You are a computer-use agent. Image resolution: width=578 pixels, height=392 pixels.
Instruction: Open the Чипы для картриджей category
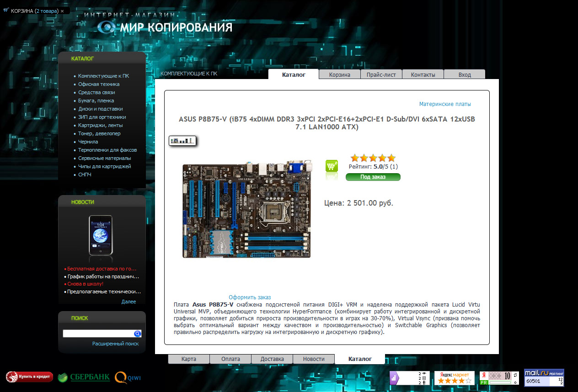click(105, 166)
